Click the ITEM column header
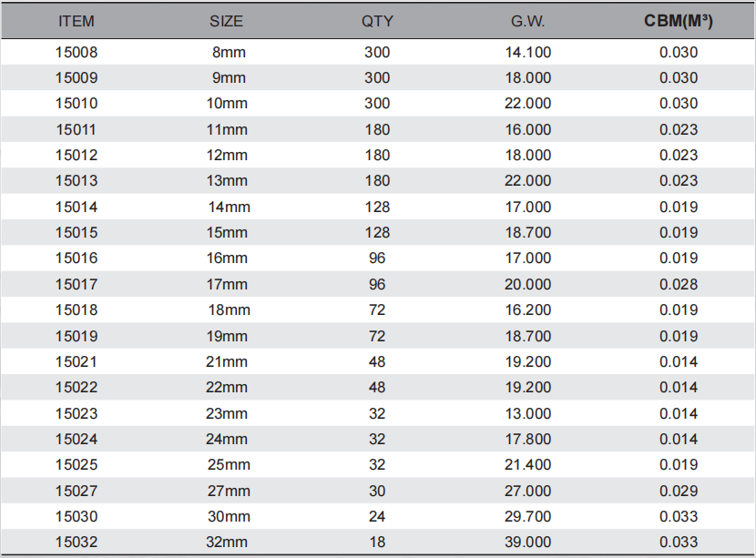Image resolution: width=756 pixels, height=558 pixels. coord(77,21)
